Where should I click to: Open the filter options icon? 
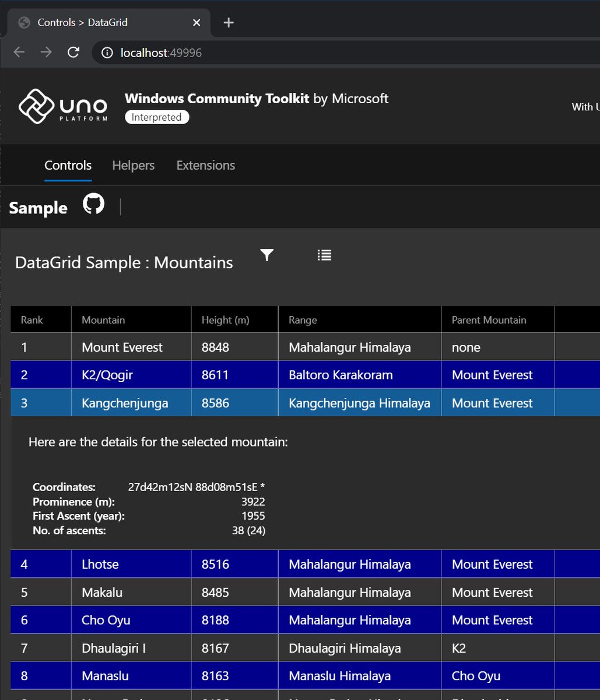click(x=266, y=255)
